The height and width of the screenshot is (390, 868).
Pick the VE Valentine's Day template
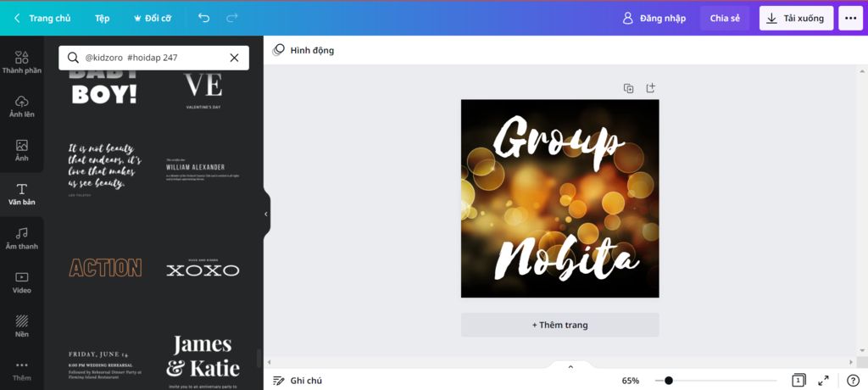[x=203, y=91]
